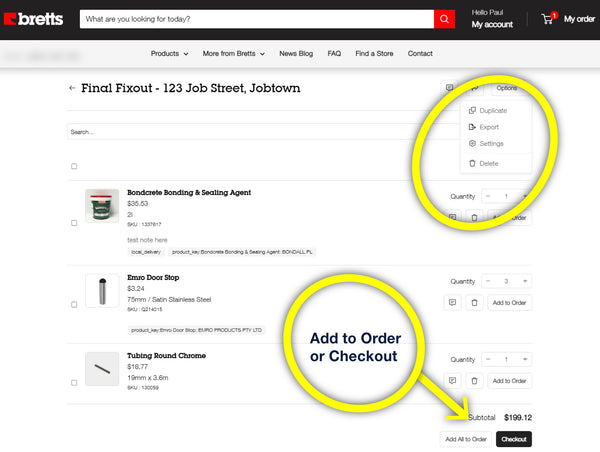Click the Emro Door Stop thumbnail
The height and width of the screenshot is (452, 600).
coord(102,291)
